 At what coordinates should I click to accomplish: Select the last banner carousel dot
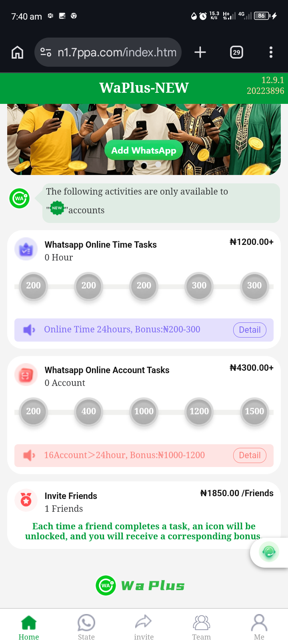point(158,164)
